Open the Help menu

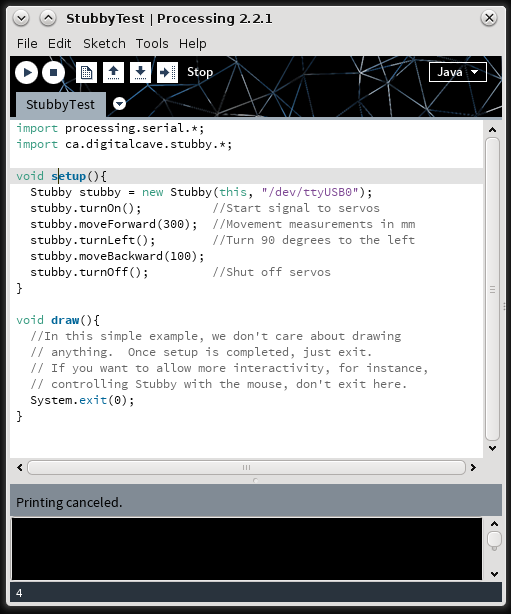[x=192, y=43]
